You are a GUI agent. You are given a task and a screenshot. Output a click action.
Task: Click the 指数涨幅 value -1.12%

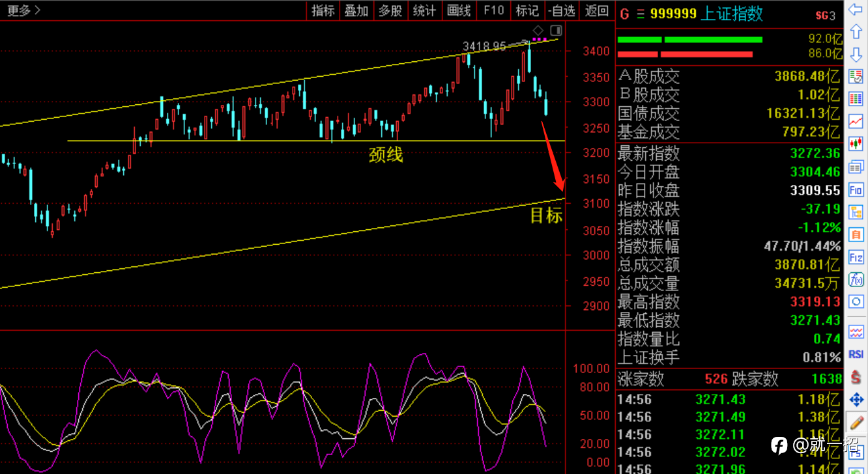coord(818,228)
